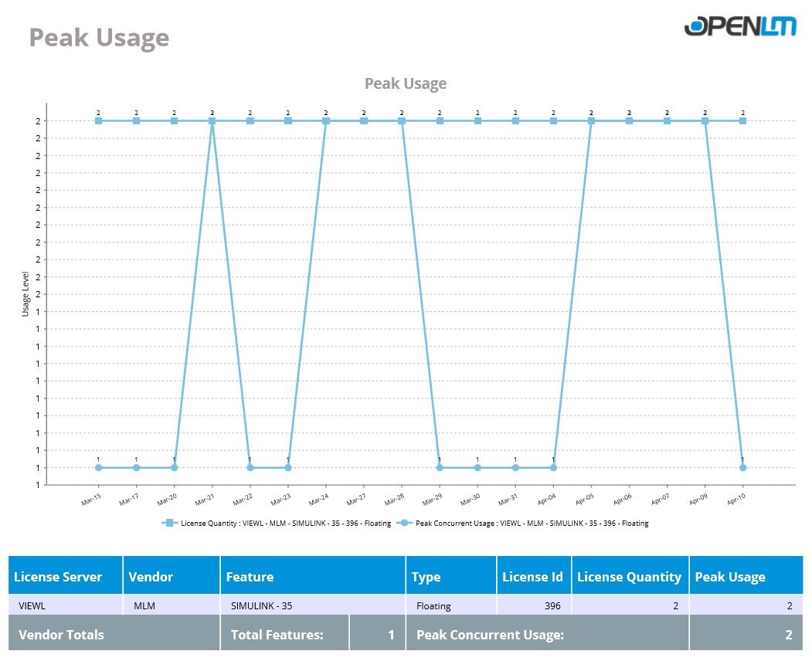
Task: Sort by the License Server column header
Action: [x=58, y=577]
